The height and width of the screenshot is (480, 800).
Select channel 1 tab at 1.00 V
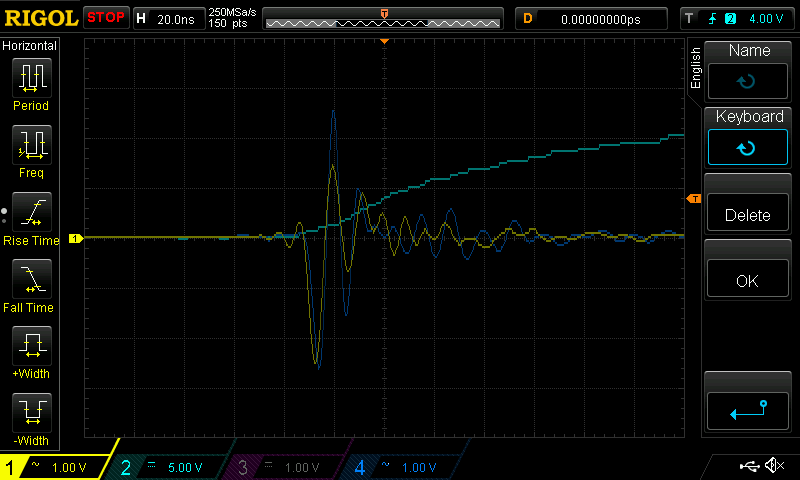56,467
